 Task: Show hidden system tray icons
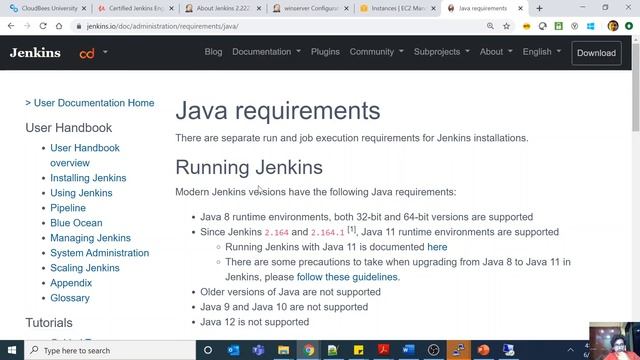(571, 350)
